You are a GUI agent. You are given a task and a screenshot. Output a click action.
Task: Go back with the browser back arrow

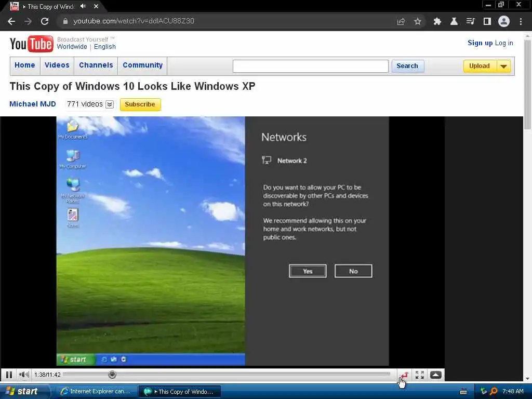[11, 21]
